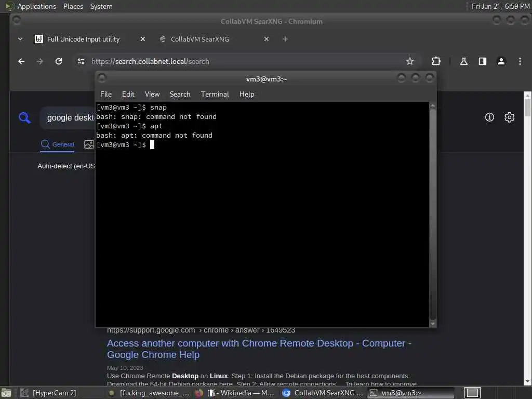Focus the SearXNG search query field
The width and height of the screenshot is (532, 399).
pos(68,118)
